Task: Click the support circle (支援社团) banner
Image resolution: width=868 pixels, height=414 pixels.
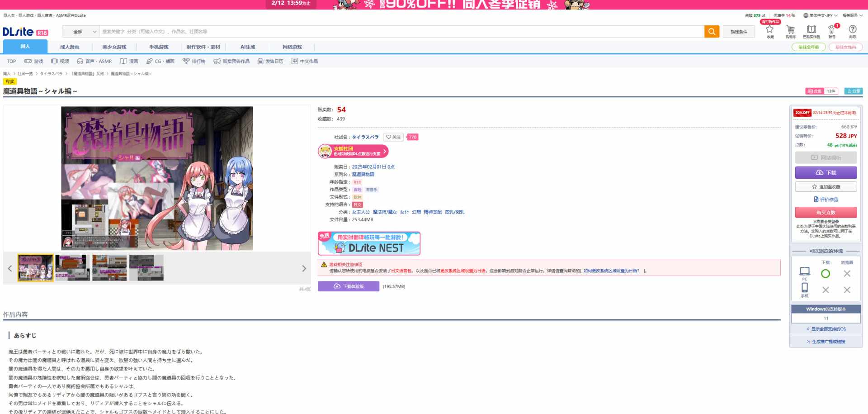Action: 353,151
